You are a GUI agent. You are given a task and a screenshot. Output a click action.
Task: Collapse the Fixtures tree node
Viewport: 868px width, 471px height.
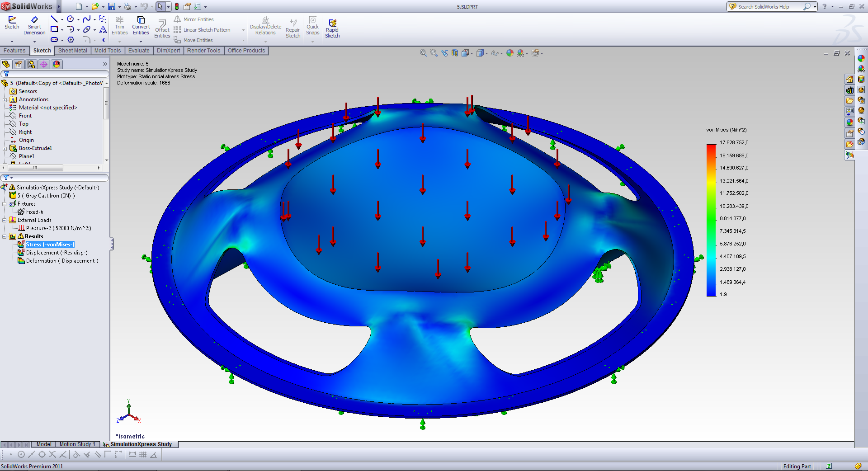pyautogui.click(x=5, y=204)
